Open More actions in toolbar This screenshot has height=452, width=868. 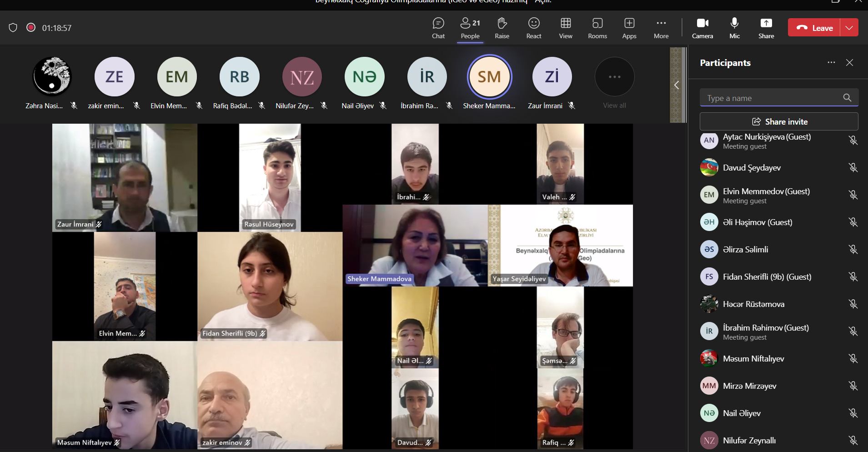click(x=661, y=28)
